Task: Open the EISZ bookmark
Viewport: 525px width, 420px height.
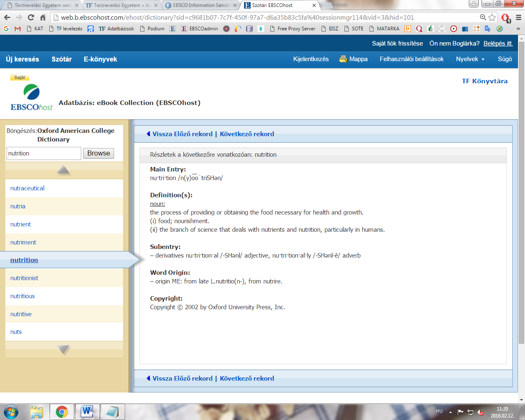Action: point(330,29)
